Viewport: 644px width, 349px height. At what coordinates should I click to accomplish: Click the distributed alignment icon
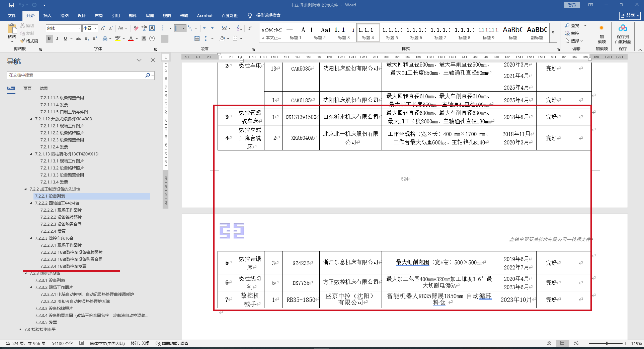[x=197, y=38]
